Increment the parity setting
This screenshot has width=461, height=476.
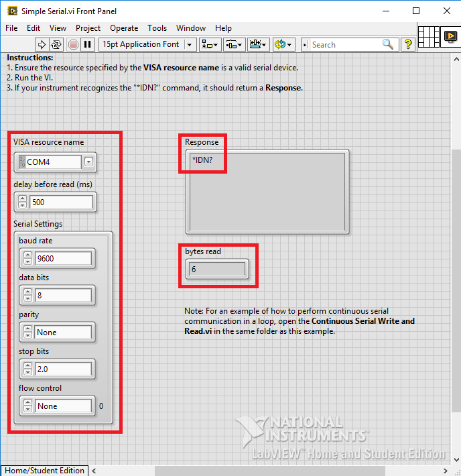click(27, 329)
